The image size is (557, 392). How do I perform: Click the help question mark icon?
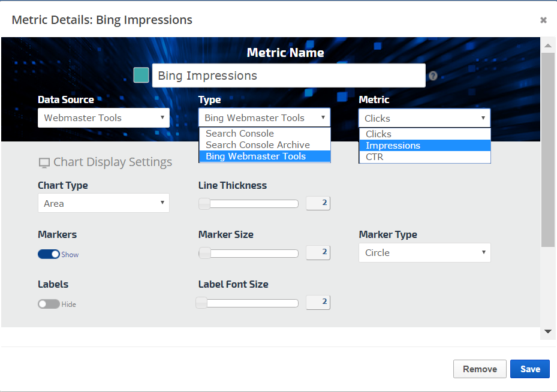(433, 76)
